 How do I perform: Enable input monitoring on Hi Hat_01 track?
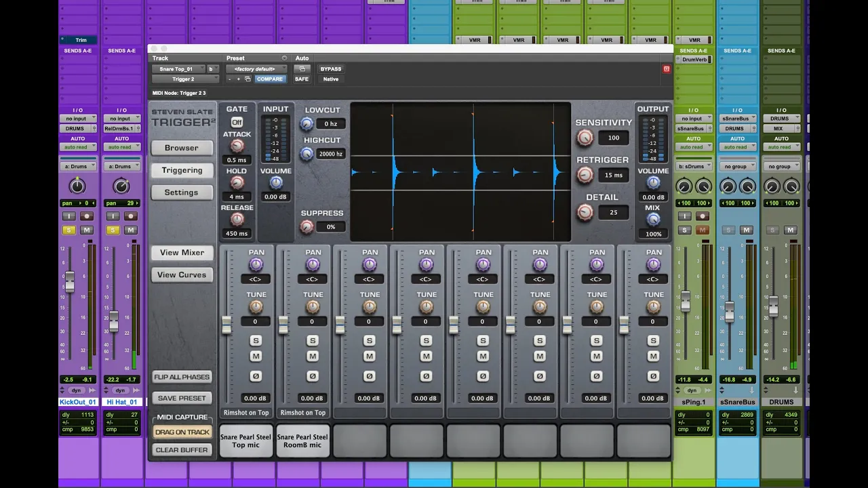(x=113, y=216)
